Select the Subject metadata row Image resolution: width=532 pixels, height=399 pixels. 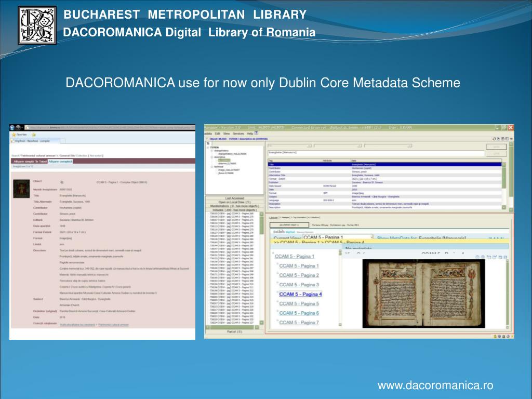pos(385,196)
